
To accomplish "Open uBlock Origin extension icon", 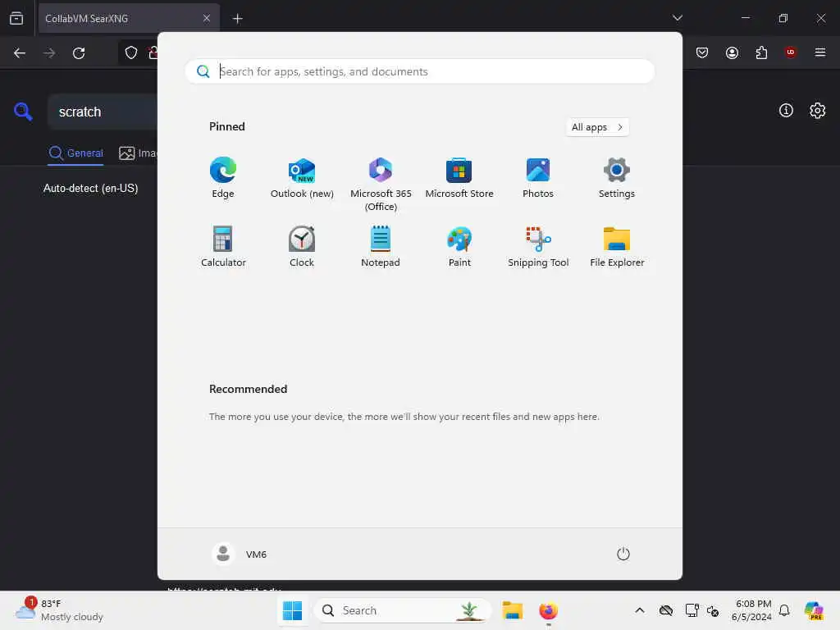I will [791, 52].
